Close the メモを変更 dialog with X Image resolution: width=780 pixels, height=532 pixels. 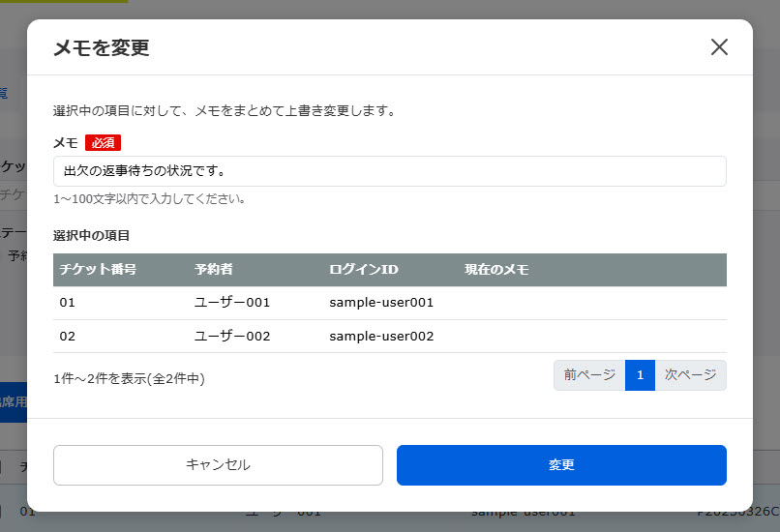click(719, 47)
